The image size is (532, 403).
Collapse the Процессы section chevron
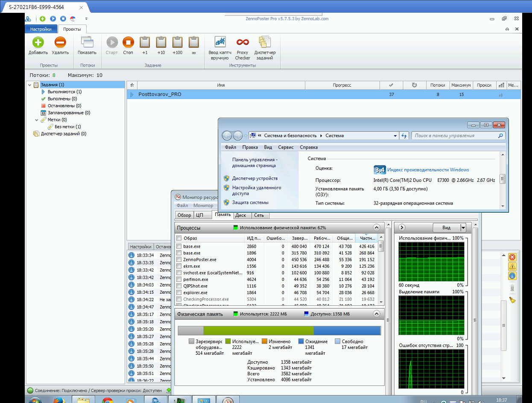click(377, 228)
